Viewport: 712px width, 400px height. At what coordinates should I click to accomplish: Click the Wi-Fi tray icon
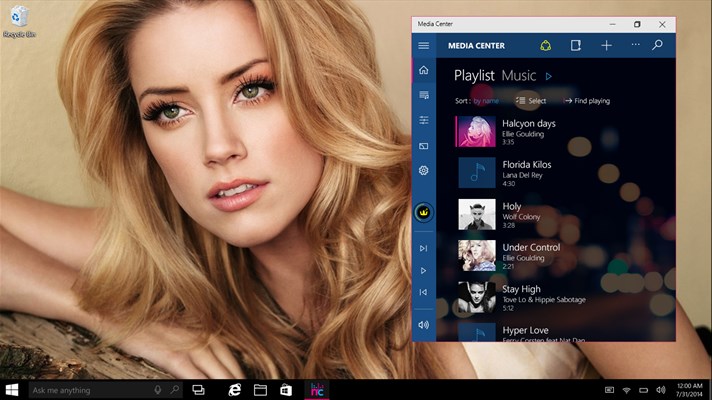pos(626,390)
